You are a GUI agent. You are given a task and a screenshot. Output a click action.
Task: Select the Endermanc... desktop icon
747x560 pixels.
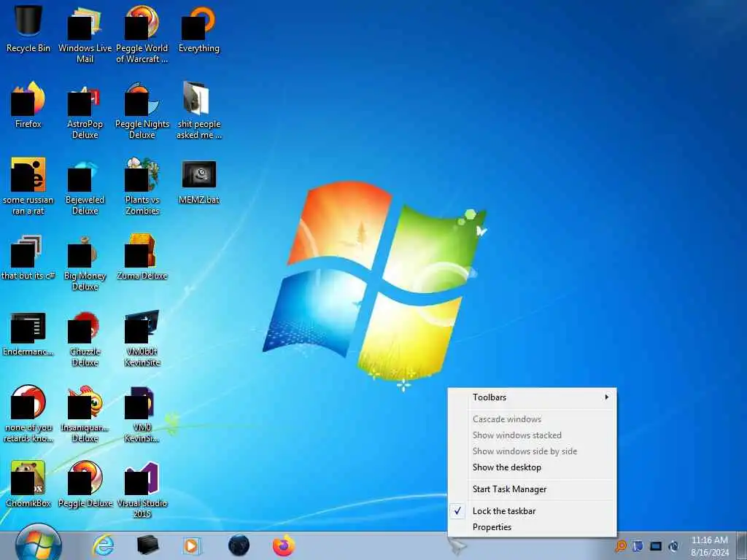point(28,333)
